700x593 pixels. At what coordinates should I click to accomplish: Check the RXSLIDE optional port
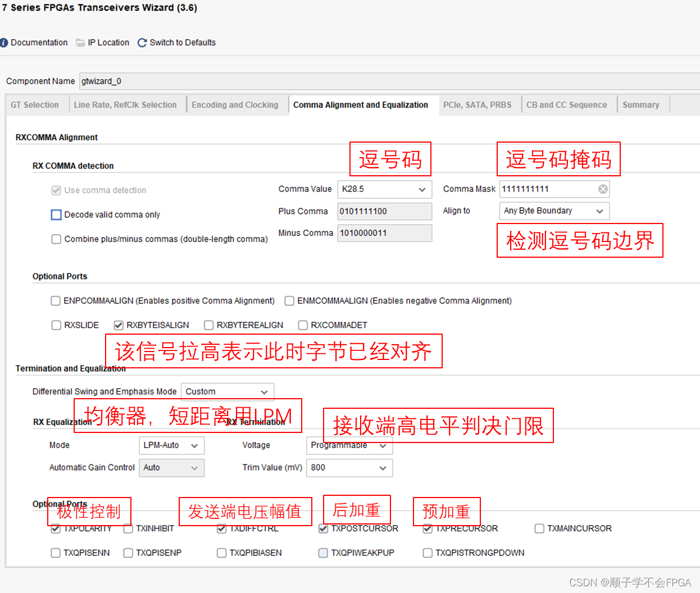[56, 325]
